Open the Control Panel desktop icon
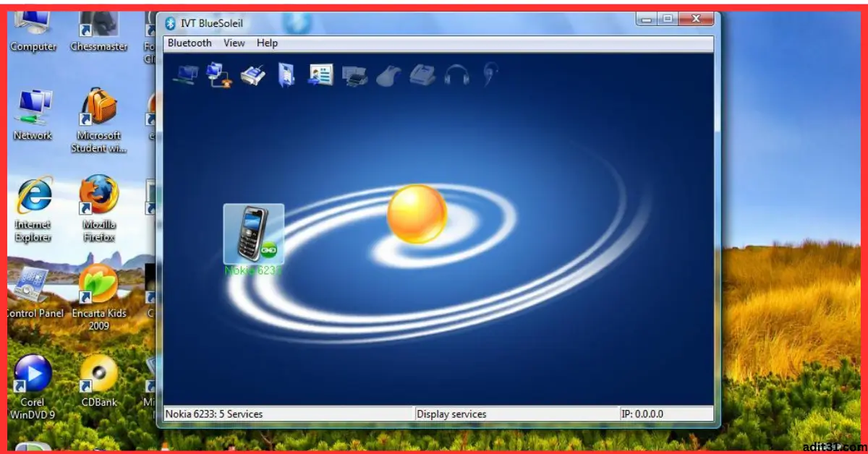This screenshot has height=454, width=868. pos(33,293)
